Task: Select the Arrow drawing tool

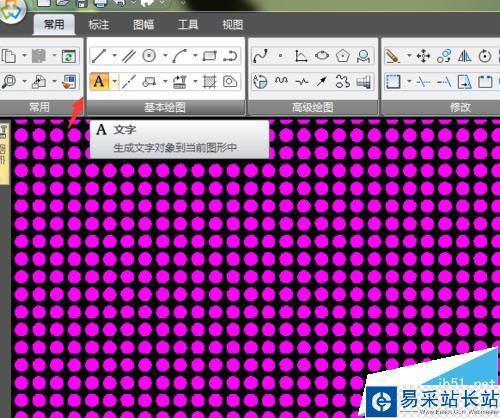Action: [322, 81]
